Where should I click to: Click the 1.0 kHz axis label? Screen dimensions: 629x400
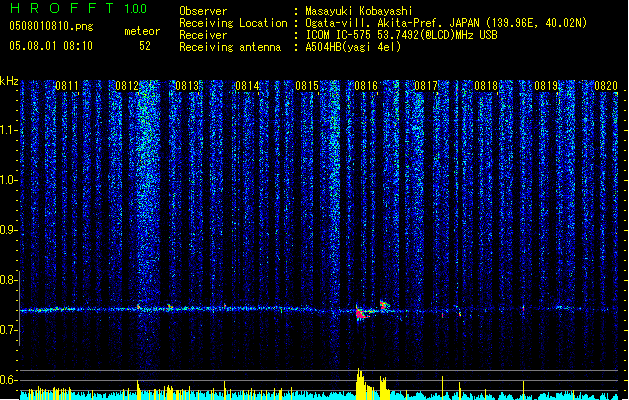(9, 180)
